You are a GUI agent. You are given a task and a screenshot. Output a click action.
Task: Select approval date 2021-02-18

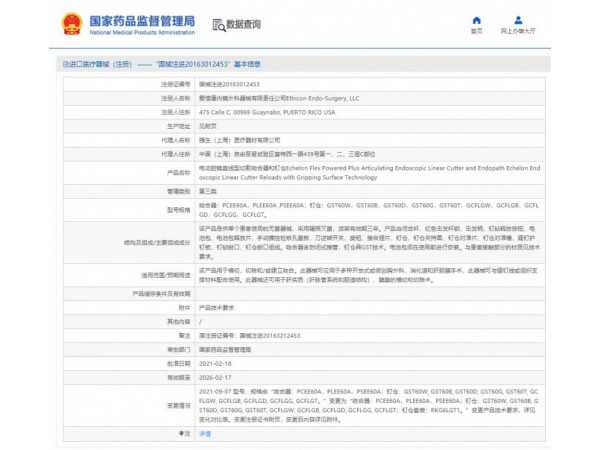point(215,364)
